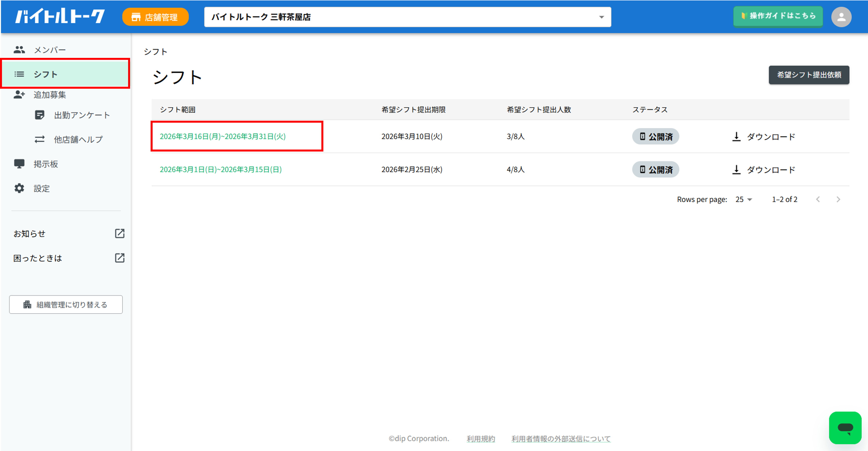
Task: Click phone icon in March 1 公開済 chip
Action: (642, 169)
